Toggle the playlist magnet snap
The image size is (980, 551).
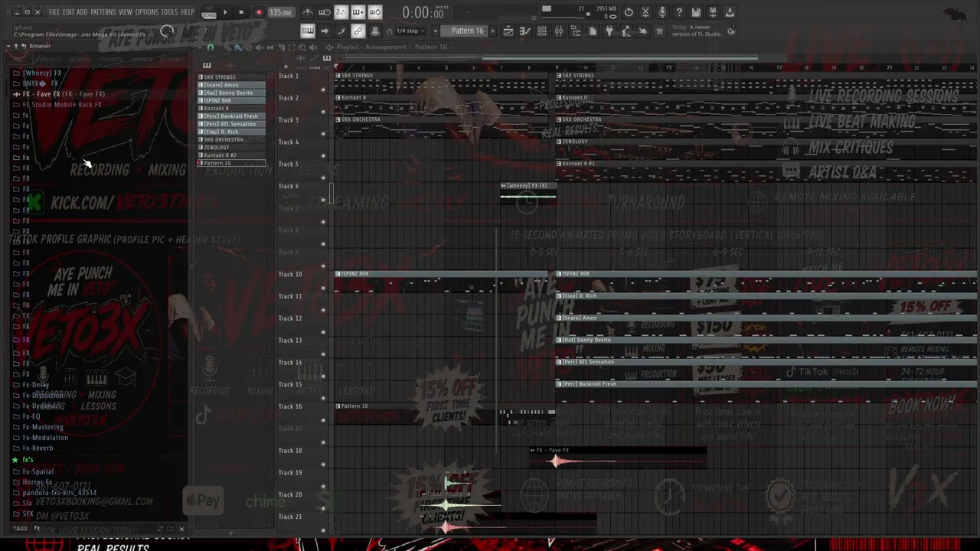[211, 47]
